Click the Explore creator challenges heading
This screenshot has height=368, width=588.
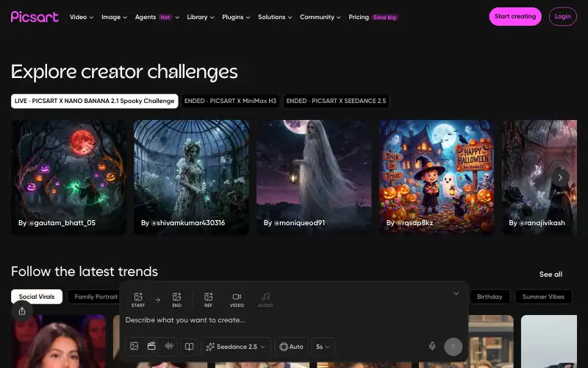click(124, 71)
